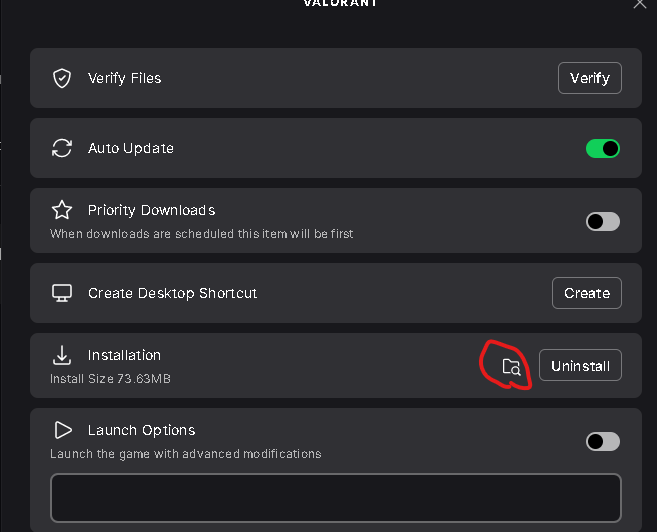The image size is (657, 532).
Task: Click the Create shortcut button
Action: [x=587, y=293]
